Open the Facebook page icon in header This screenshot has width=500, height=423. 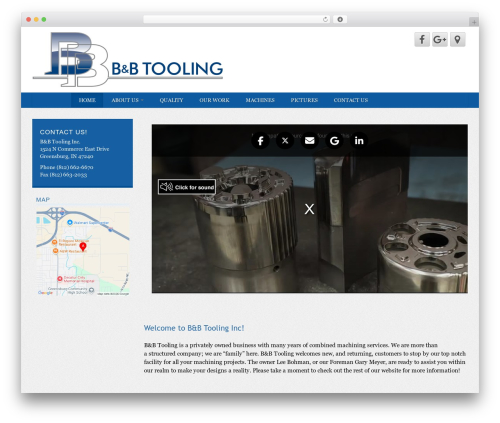point(422,40)
